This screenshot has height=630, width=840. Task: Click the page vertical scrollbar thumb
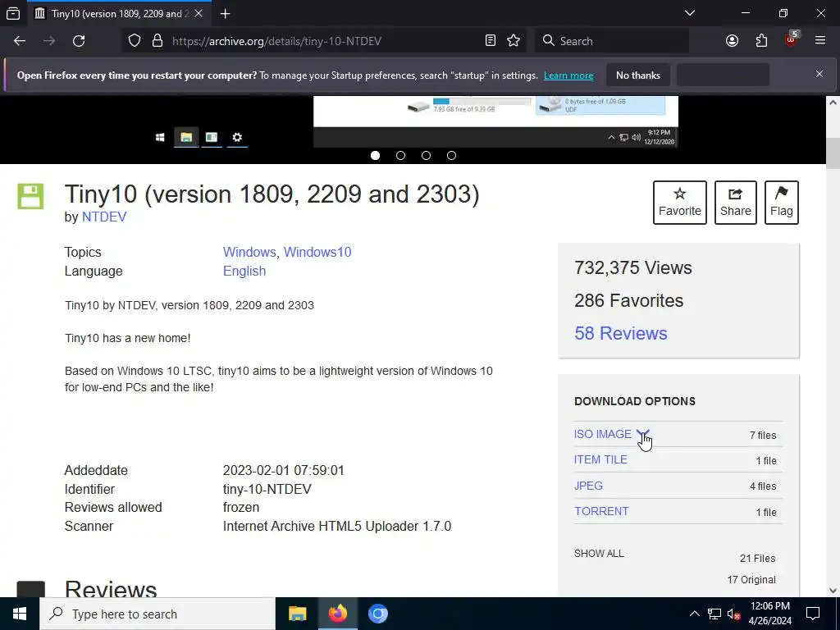tap(833, 153)
